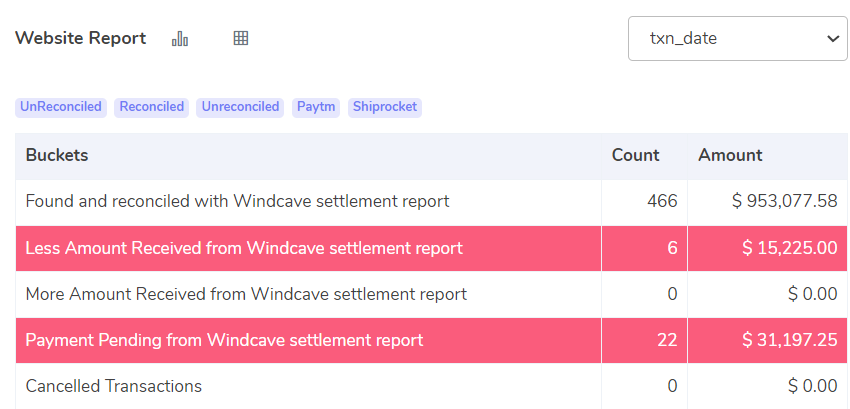Select the Reconciled filter tag

[x=151, y=107]
